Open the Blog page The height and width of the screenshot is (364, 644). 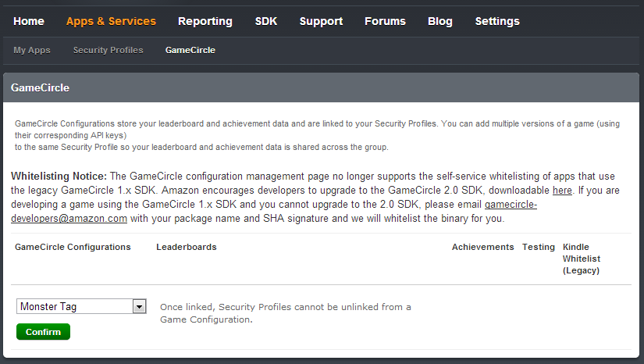(x=440, y=21)
